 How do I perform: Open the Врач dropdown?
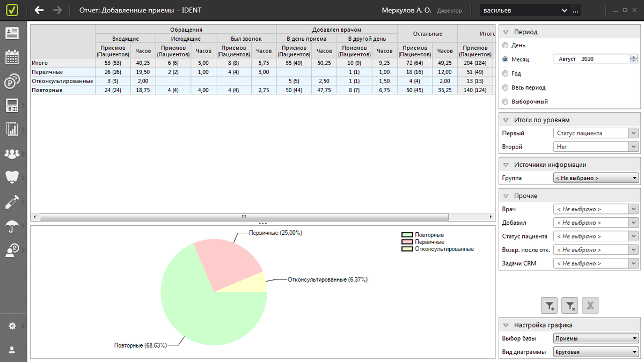tap(596, 209)
